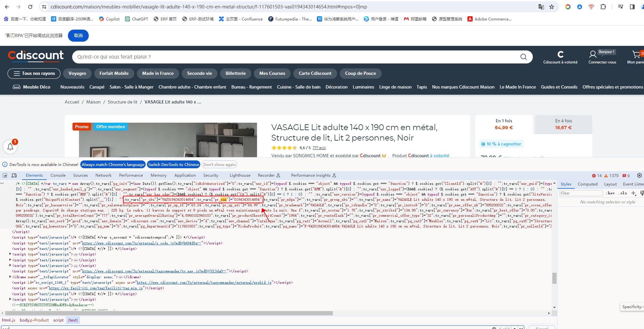Screen dimensions: 644x329
Task: Open the media controls music icon
Action: pos(621,7)
